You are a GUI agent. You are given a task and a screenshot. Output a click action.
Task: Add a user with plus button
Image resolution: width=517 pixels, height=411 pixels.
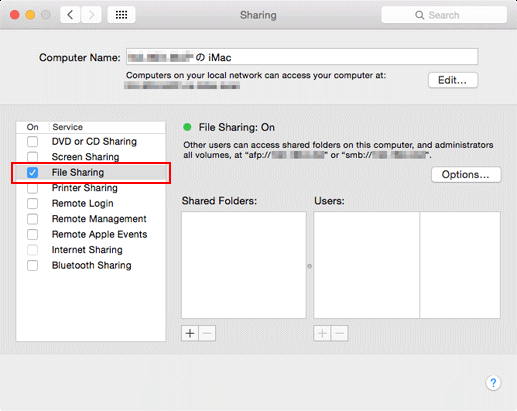[322, 333]
